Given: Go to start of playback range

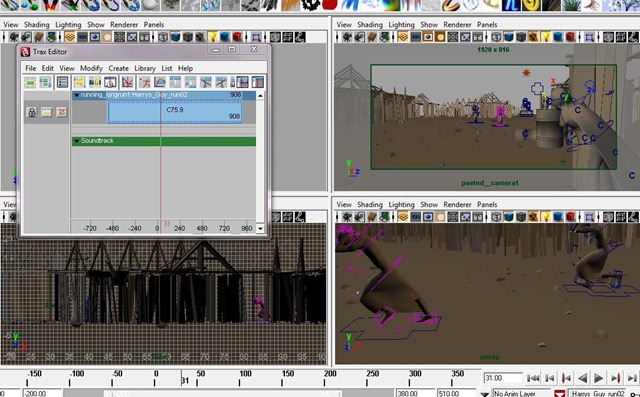Looking at the screenshot, I should [x=533, y=378].
